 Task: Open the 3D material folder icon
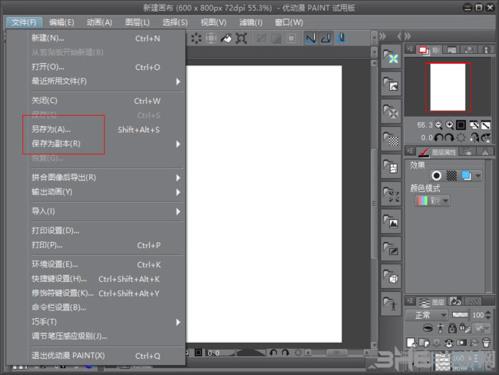pos(391,276)
